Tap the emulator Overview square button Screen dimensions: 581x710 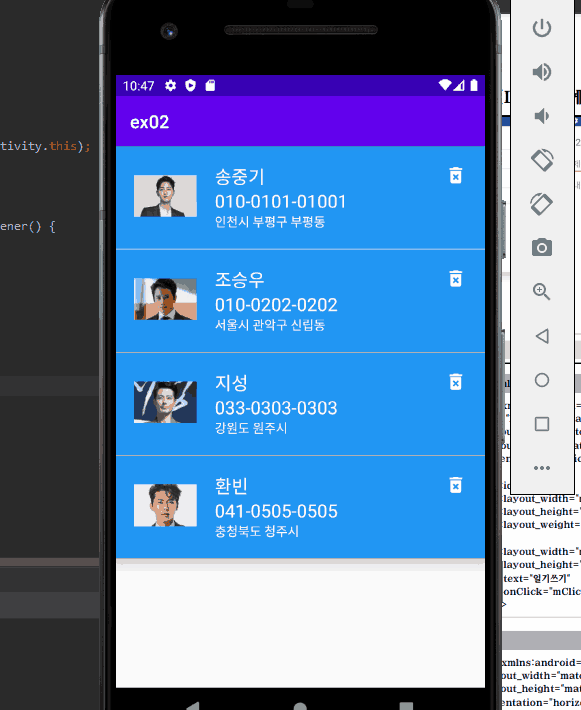tap(542, 424)
